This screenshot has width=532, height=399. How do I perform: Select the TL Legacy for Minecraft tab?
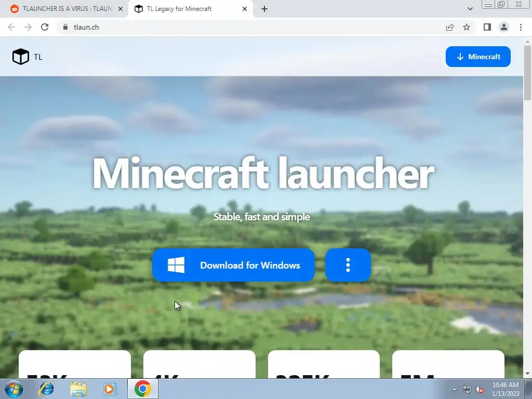point(190,9)
